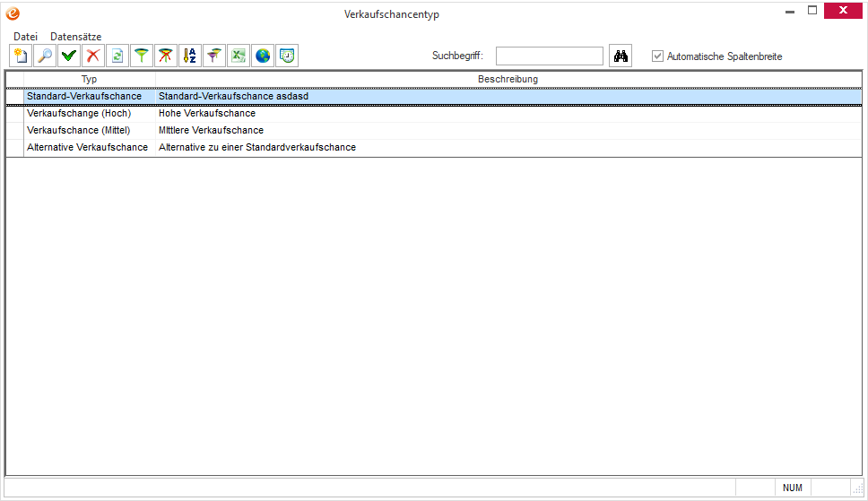Image resolution: width=868 pixels, height=501 pixels.
Task: Click 'Alternative zu einer Standardverkaufschance' cell
Action: click(x=508, y=148)
